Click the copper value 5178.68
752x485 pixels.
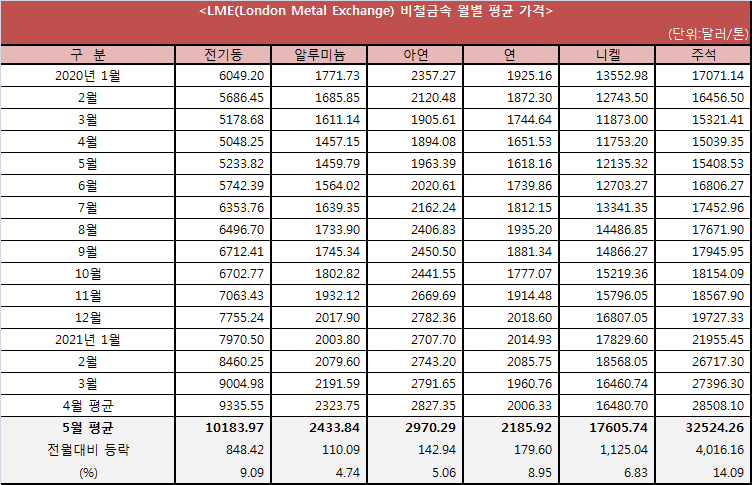241,120
